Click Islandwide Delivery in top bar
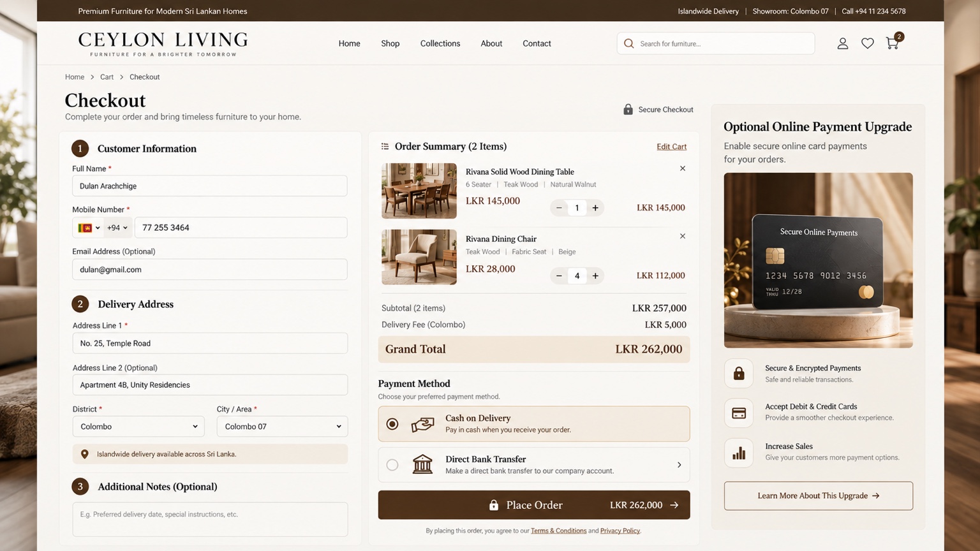980x551 pixels. click(708, 11)
